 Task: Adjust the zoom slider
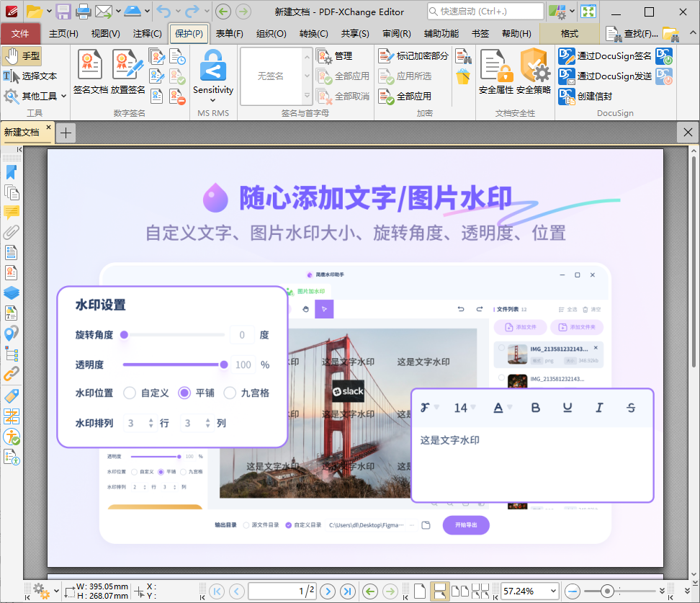(607, 591)
